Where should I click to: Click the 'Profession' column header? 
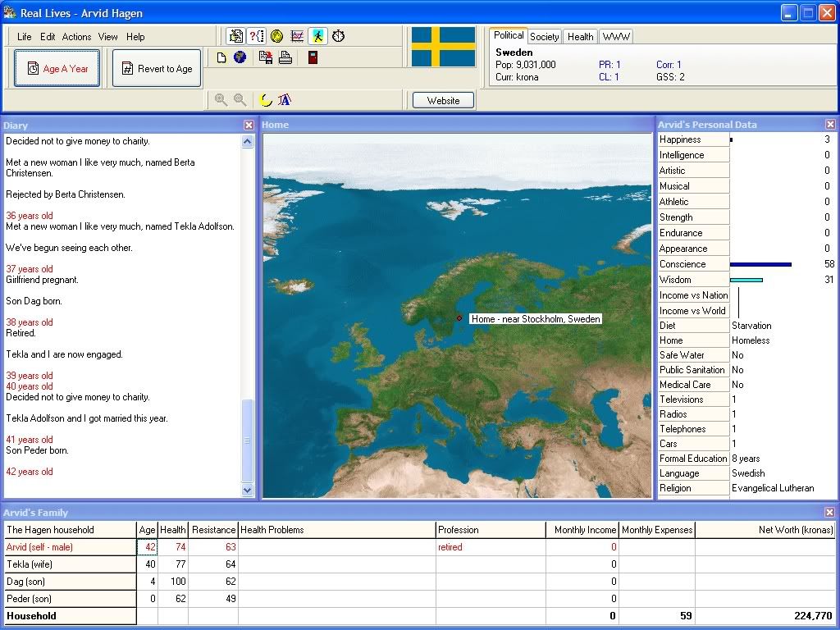491,530
